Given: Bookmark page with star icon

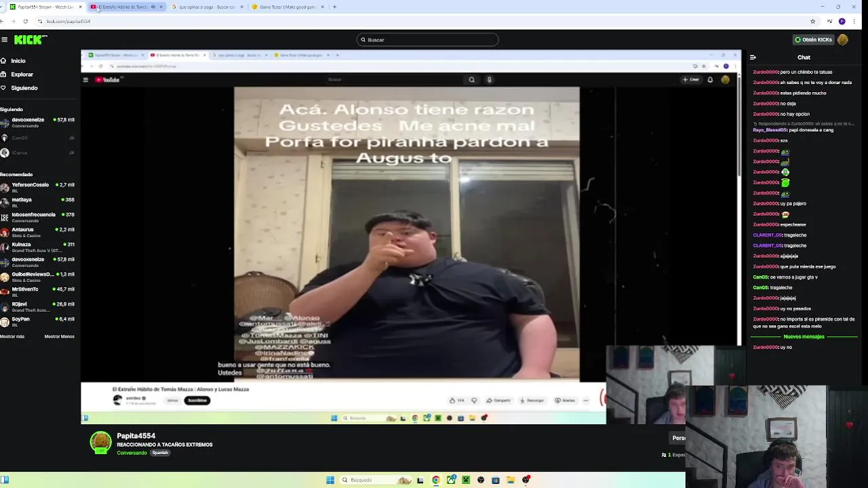Looking at the screenshot, I should coord(812,21).
